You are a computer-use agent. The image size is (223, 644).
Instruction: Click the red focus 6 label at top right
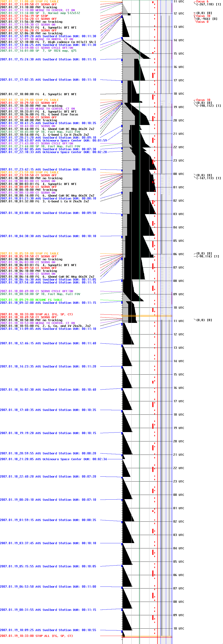coord(202,2)
